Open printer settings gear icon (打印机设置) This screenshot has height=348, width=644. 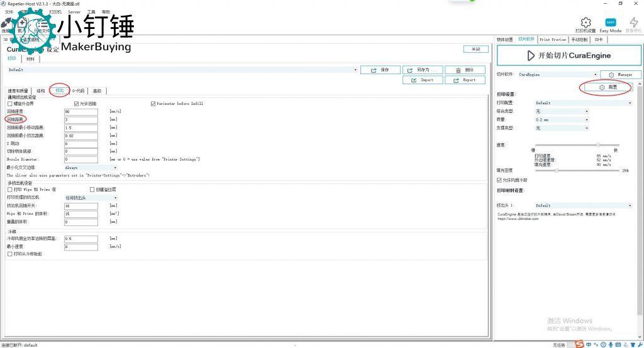tap(586, 22)
